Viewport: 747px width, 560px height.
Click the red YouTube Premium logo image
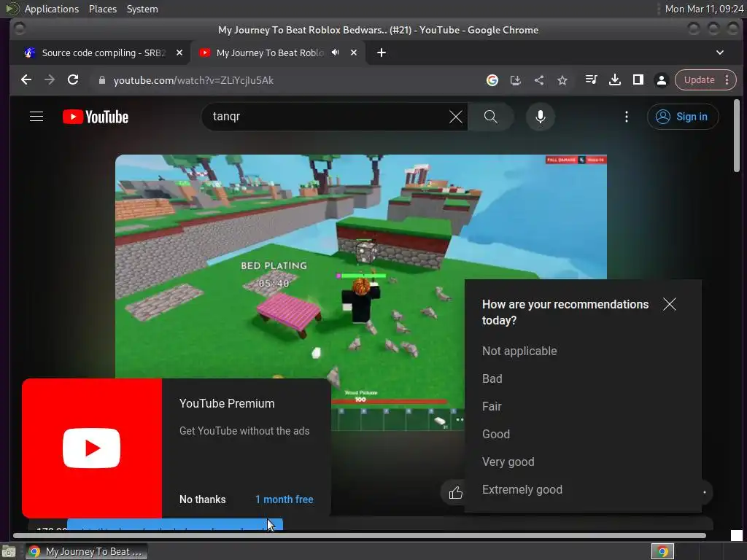92,448
